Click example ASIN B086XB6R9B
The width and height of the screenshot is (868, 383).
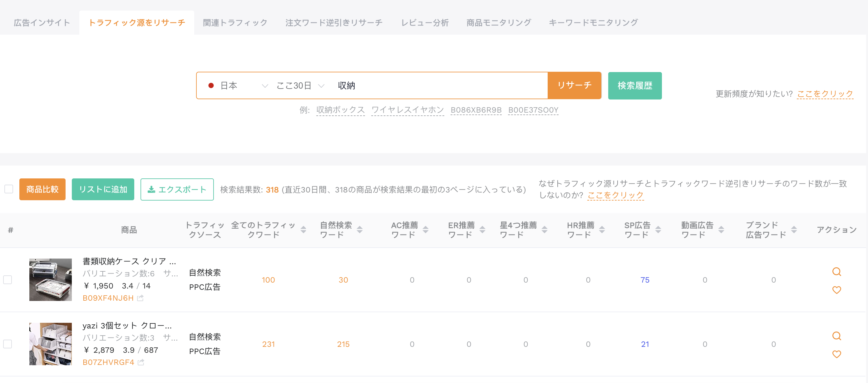(x=476, y=110)
